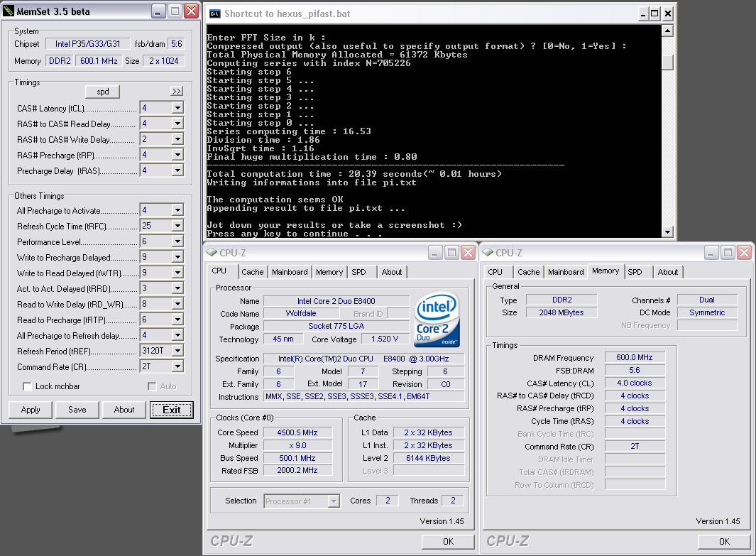
Task: Expand timings with the >> button
Action: 177,91
